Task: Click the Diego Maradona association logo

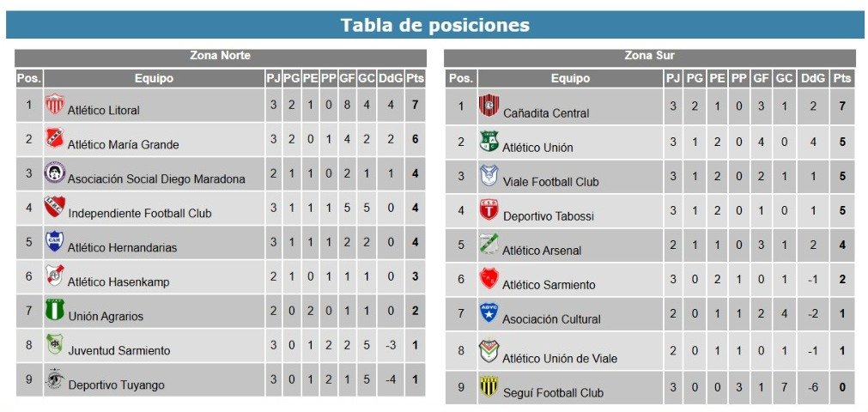Action: (55, 173)
